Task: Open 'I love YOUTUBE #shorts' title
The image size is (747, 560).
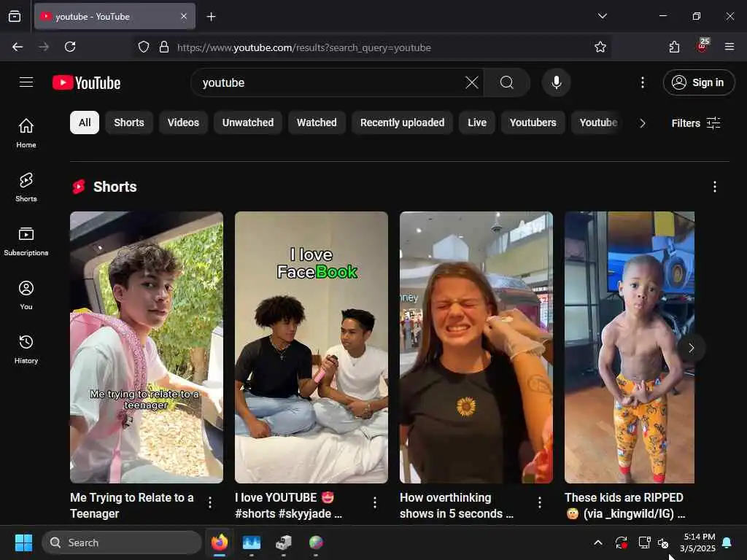Action: pos(288,505)
